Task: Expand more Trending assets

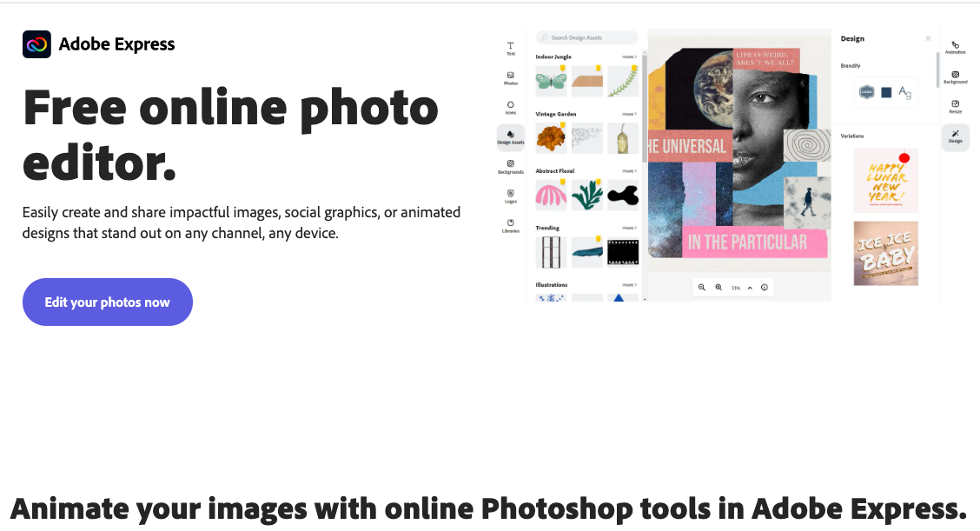Action: pyautogui.click(x=630, y=227)
